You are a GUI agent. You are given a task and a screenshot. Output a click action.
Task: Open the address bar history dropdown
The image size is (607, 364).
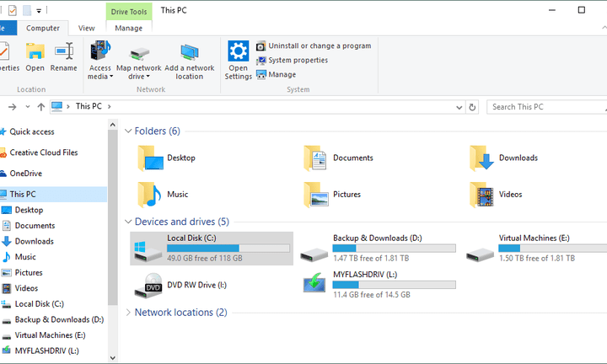point(459,107)
